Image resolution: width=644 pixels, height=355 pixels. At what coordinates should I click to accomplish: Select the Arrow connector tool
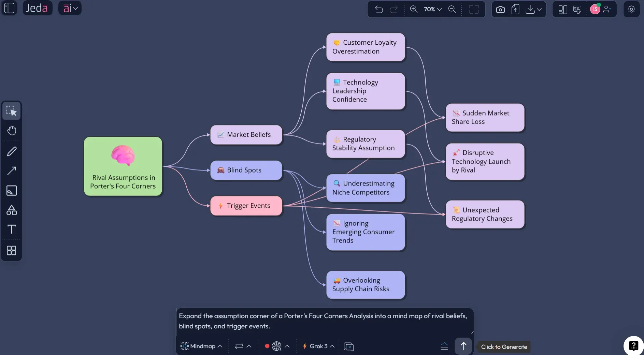12,171
